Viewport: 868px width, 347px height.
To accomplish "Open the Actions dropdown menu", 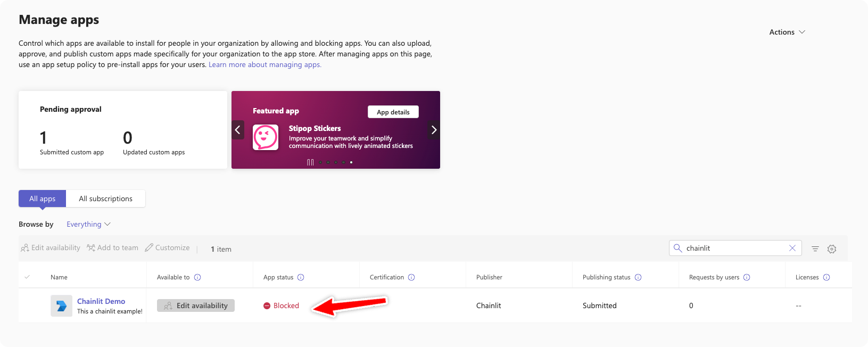I will (787, 32).
